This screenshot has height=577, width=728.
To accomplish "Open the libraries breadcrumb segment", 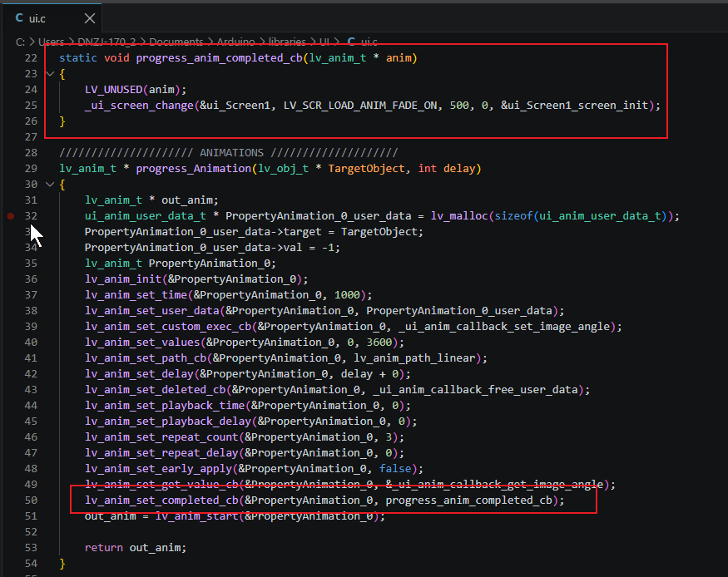I will click(x=287, y=42).
